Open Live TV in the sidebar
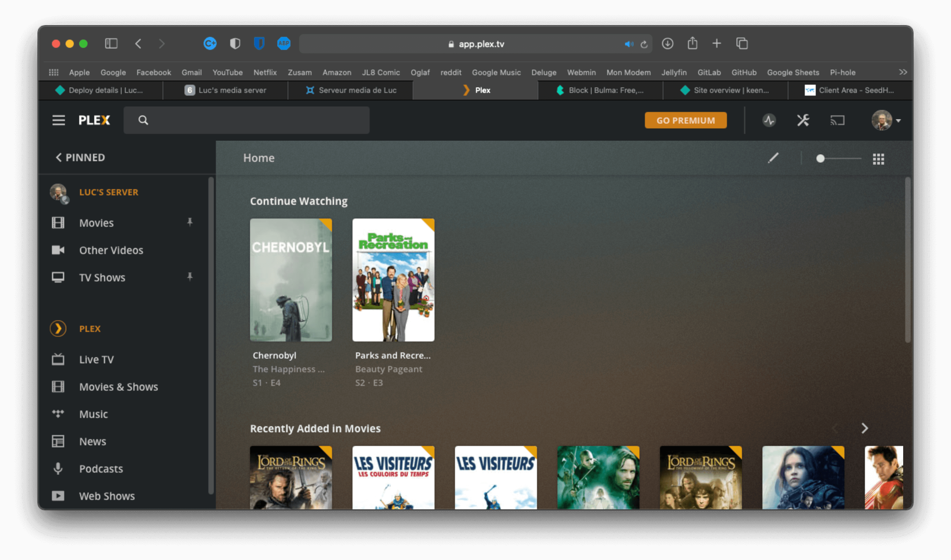 point(96,359)
